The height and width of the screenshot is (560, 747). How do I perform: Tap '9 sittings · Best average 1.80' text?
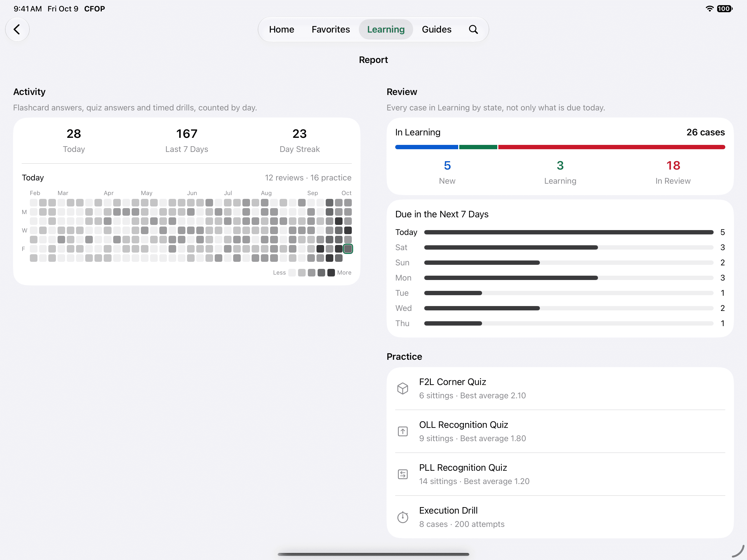click(x=473, y=438)
